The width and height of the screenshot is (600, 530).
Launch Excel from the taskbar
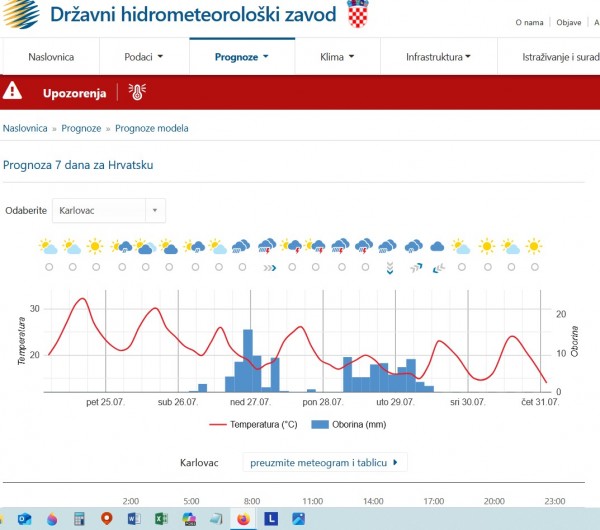point(161,519)
